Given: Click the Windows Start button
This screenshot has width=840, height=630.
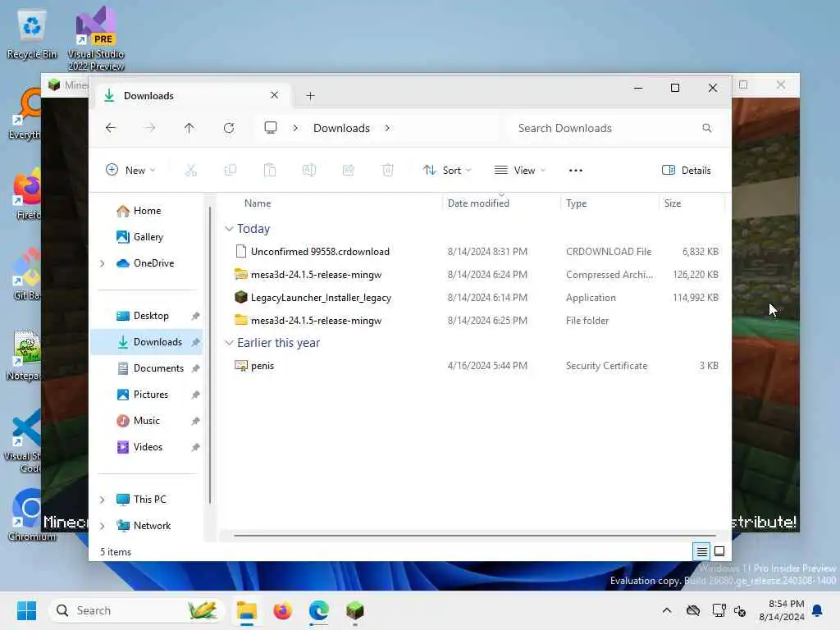Looking at the screenshot, I should point(26,610).
